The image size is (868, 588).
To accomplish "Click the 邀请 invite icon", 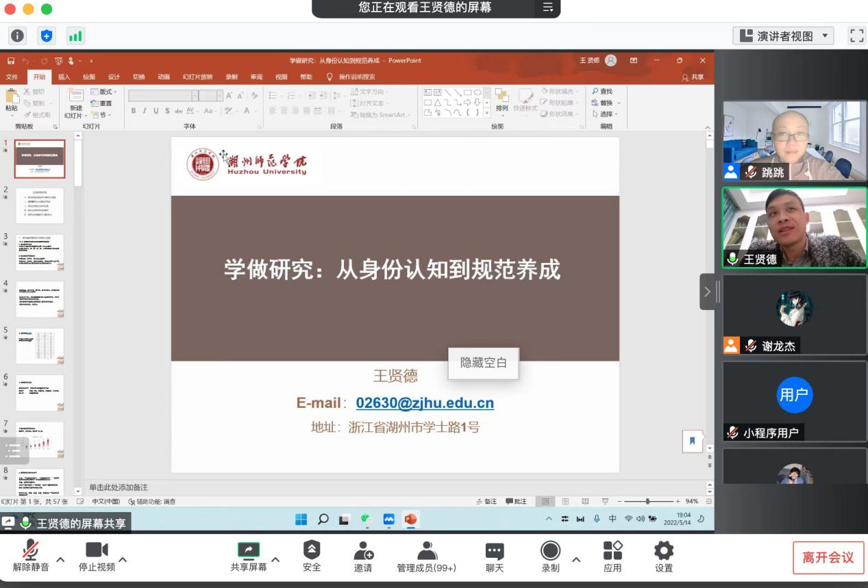I will click(363, 556).
